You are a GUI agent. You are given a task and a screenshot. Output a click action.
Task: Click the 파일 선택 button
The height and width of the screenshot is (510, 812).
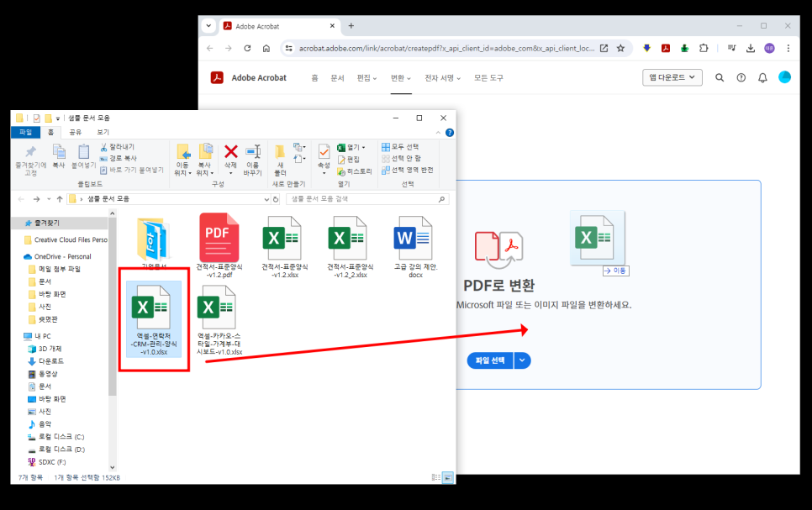click(x=490, y=360)
